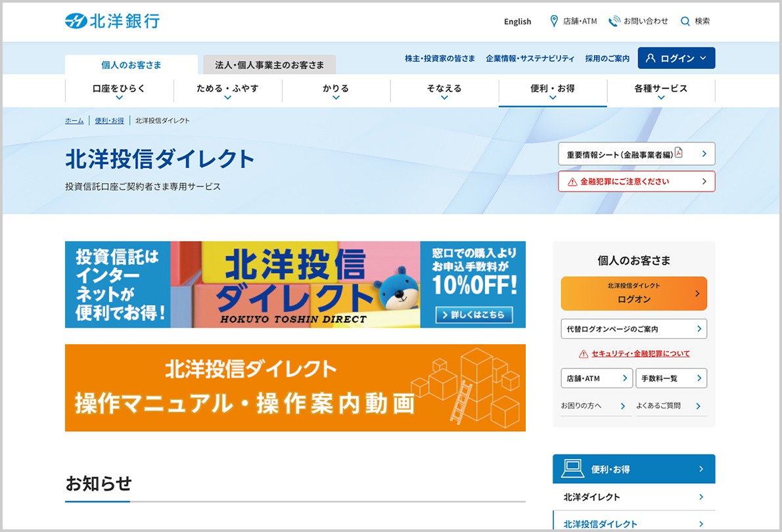Click arrow on 手数料一覧 button

[x=699, y=378]
